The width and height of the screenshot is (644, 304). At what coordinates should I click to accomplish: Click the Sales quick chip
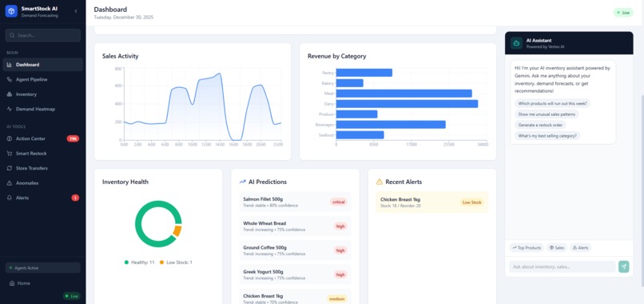[x=557, y=248]
